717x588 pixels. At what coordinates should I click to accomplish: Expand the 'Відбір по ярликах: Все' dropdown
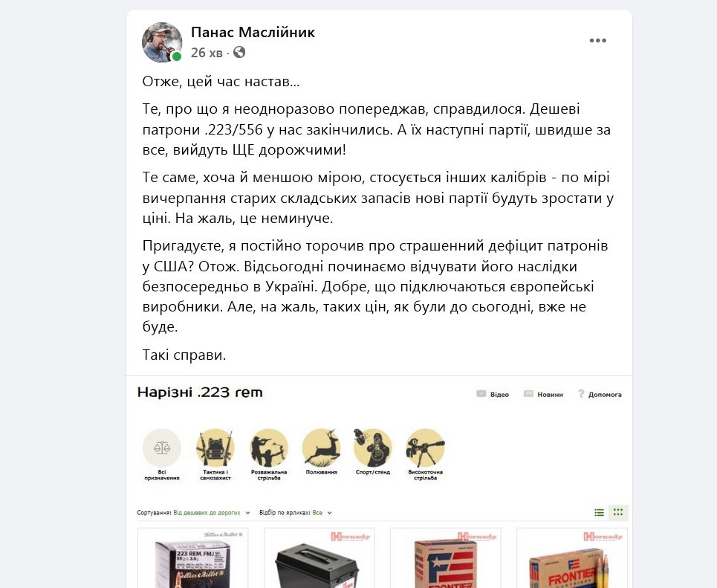click(296, 513)
